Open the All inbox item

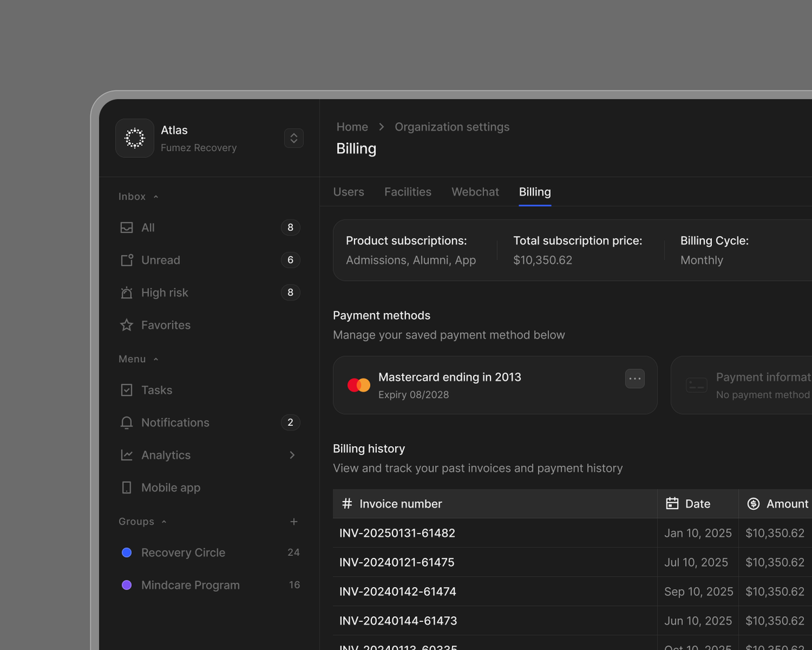tap(209, 227)
